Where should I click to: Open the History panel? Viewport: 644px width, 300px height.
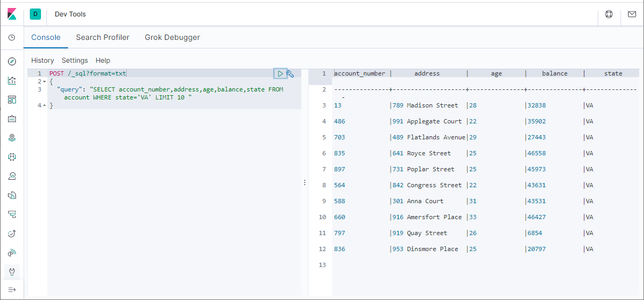pos(43,61)
